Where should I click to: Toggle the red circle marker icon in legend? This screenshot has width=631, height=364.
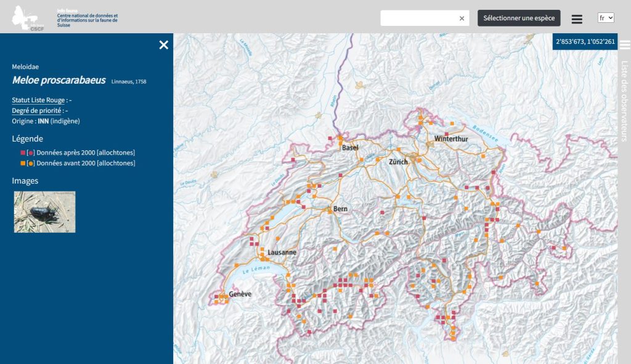[31, 152]
